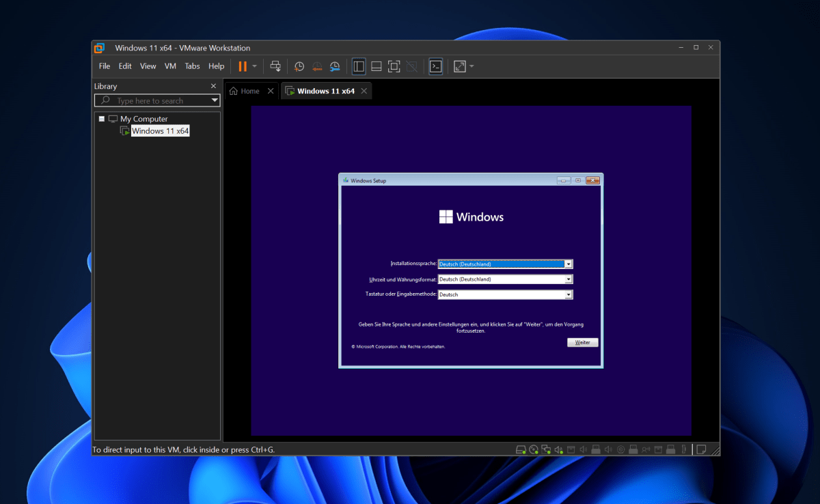
Task: Collapse the My Computer tree item
Action: coord(101,118)
